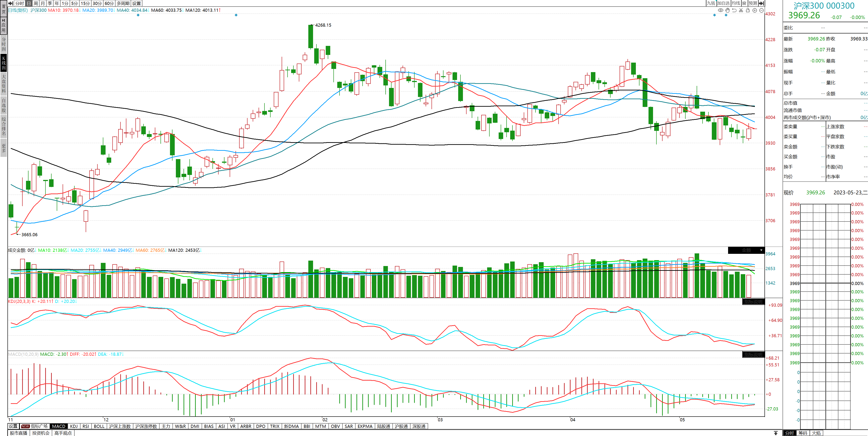868x436 pixels.
Task: Open the 筹码 chip distribution tab
Action: [803, 433]
